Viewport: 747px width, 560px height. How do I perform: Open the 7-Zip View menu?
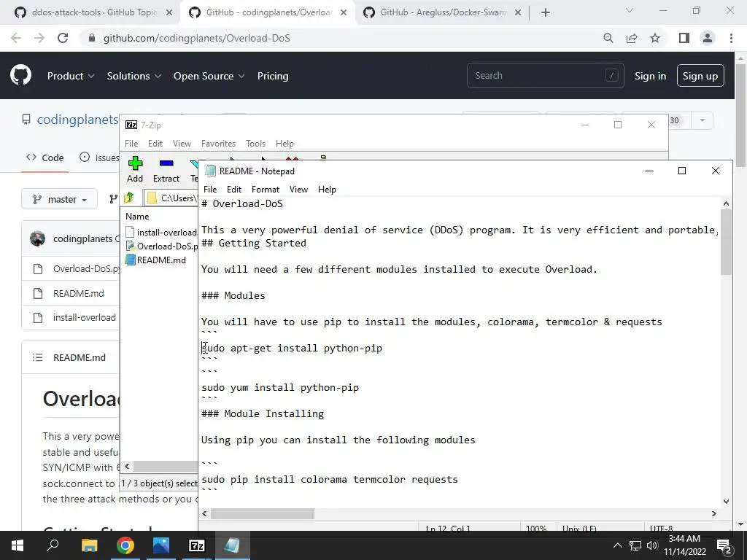tap(182, 144)
